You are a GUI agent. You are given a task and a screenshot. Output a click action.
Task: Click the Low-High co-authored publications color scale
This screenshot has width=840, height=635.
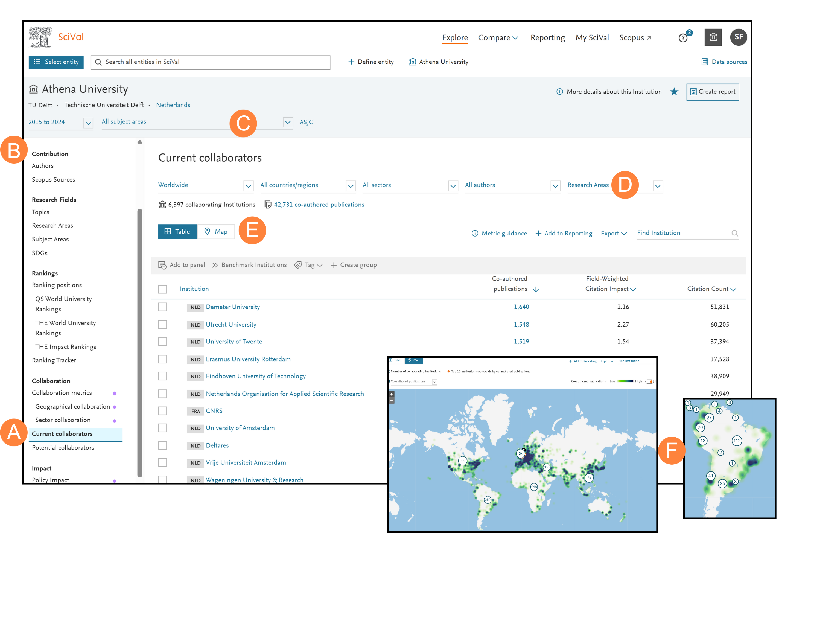point(625,381)
